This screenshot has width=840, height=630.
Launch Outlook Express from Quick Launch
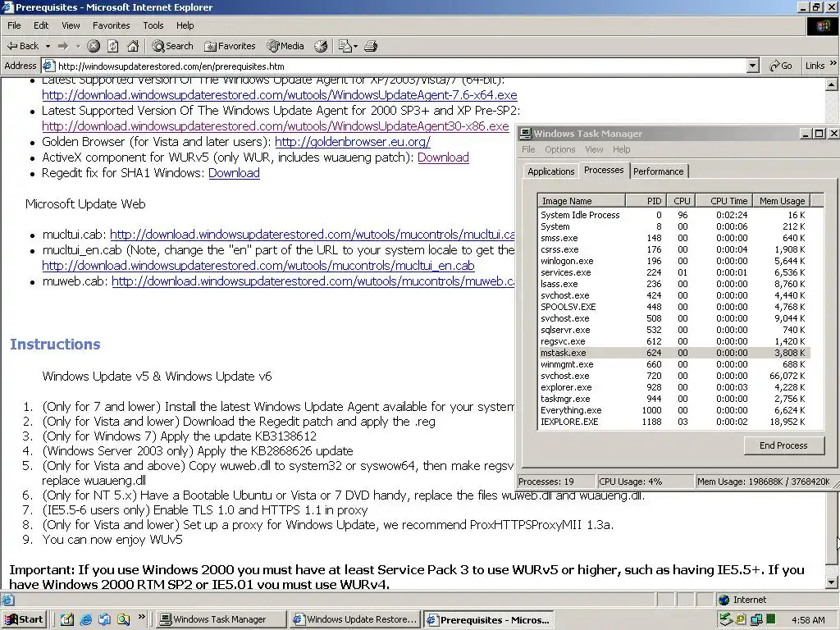(104, 619)
